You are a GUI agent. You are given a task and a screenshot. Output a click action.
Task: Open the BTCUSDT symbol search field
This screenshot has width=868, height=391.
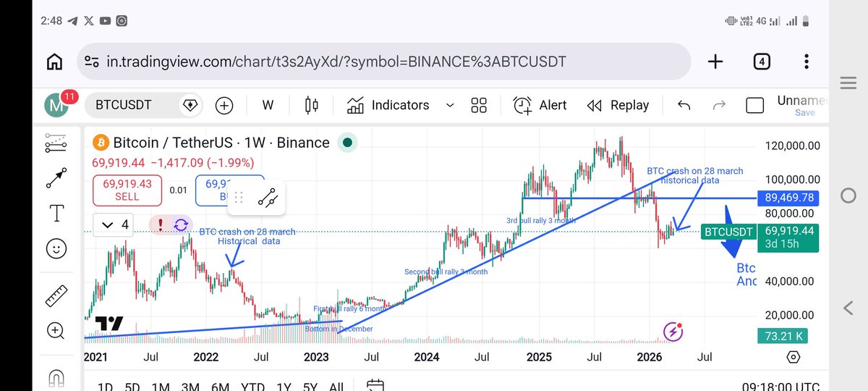(142, 105)
